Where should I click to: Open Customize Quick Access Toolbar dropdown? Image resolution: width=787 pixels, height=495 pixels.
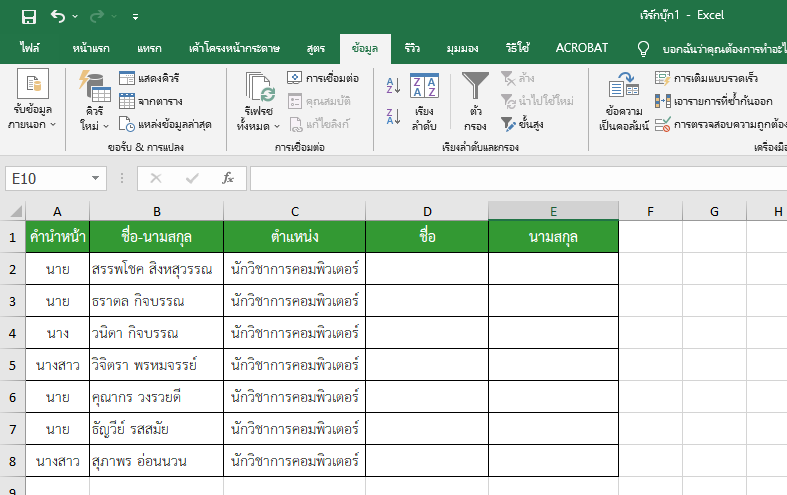click(x=135, y=17)
